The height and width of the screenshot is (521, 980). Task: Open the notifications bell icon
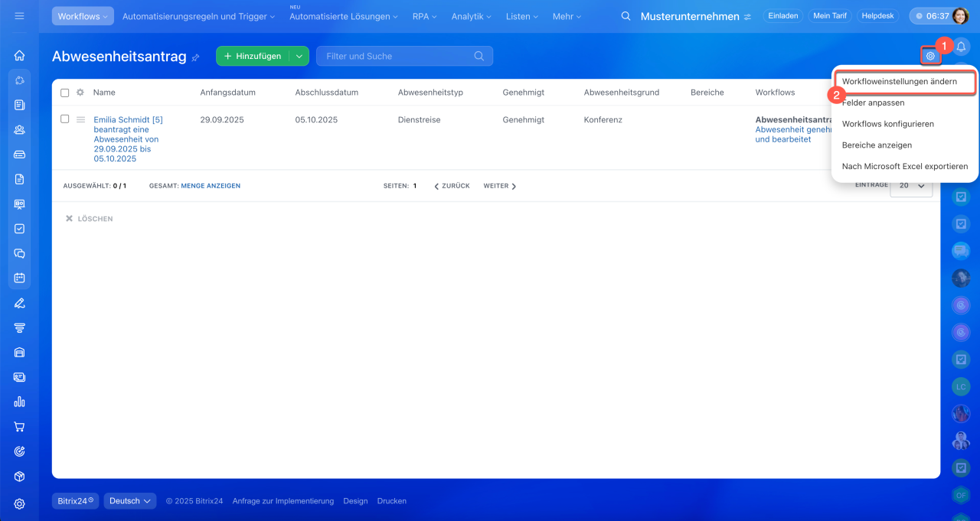click(x=961, y=47)
